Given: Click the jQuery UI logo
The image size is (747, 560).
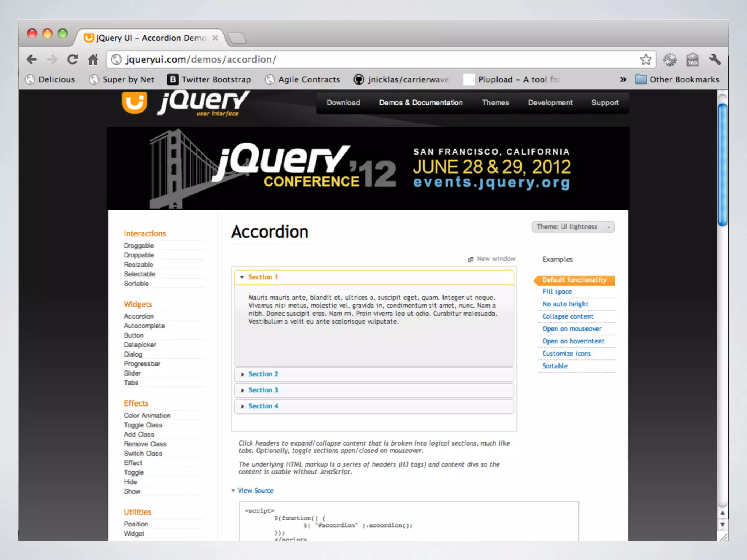Looking at the screenshot, I should pyautogui.click(x=186, y=103).
